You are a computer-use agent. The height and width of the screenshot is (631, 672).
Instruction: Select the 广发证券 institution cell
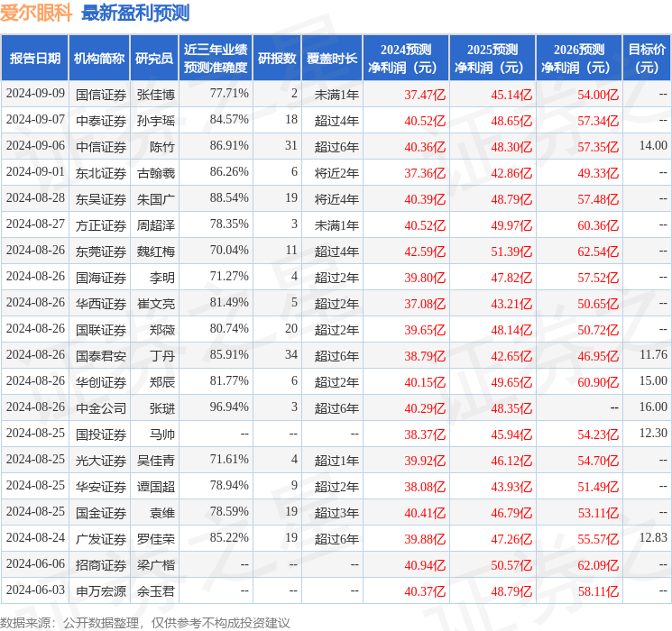(101, 539)
